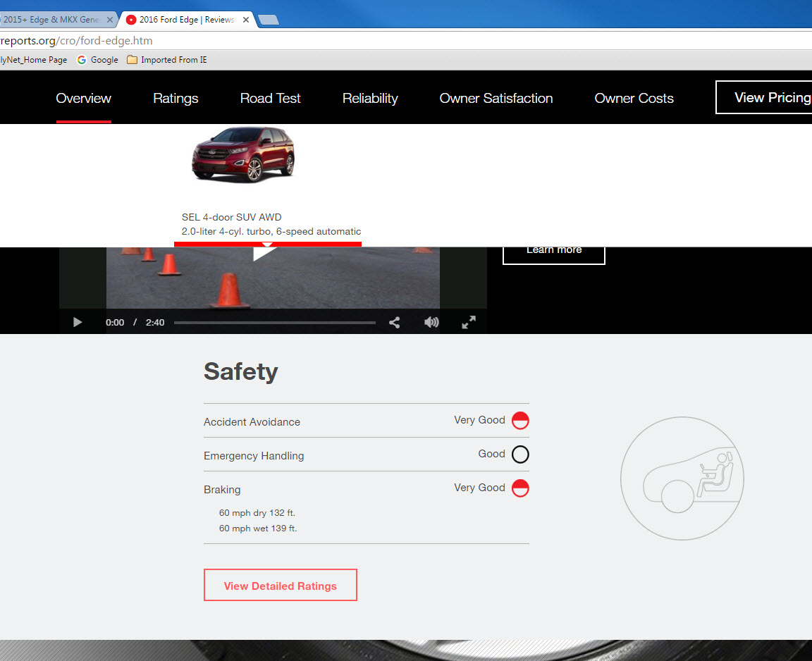
Task: Open the Net_Home Page bookmark
Action: coord(34,60)
